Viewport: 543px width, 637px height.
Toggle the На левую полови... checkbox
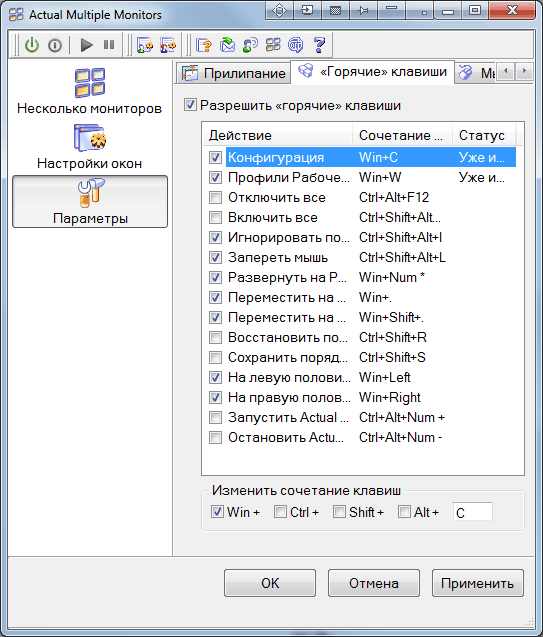pos(215,377)
